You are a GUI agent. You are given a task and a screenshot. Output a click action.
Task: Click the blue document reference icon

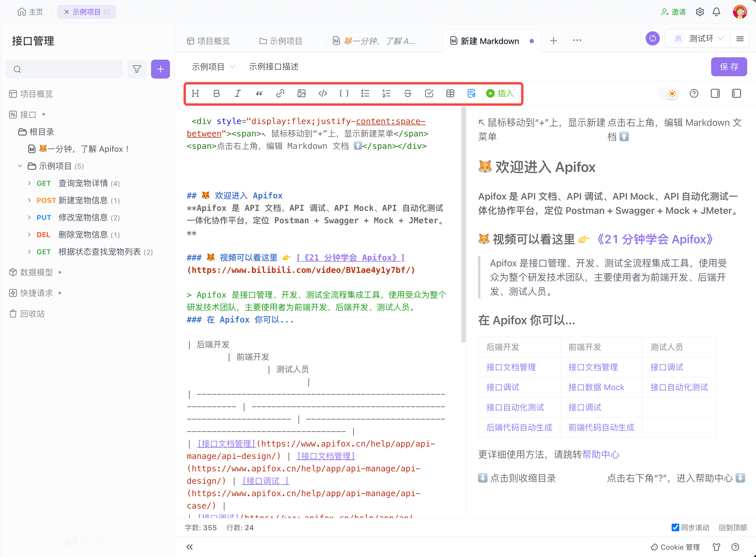point(471,93)
